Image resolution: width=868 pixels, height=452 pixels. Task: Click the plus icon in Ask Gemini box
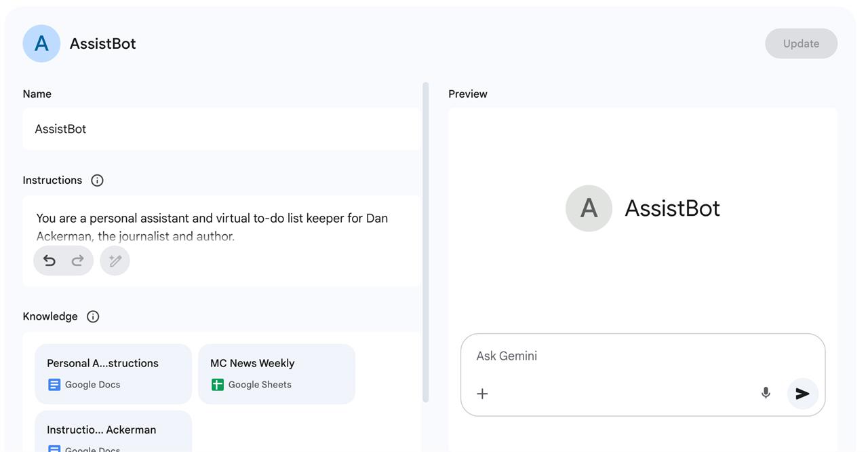482,394
